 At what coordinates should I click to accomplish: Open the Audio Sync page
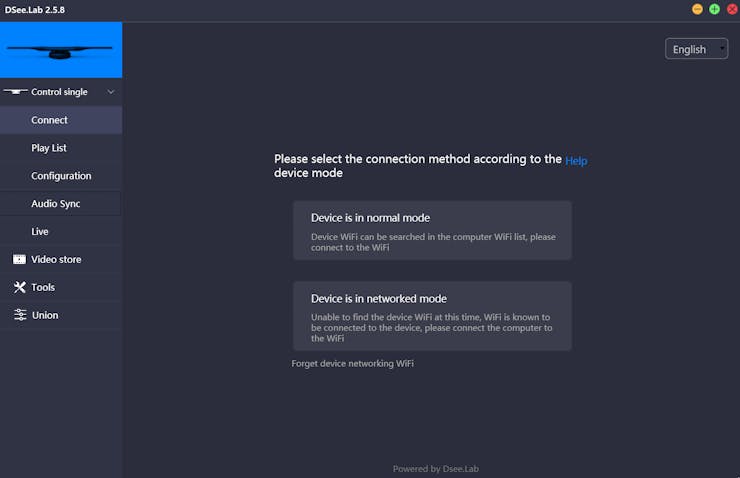pos(56,204)
